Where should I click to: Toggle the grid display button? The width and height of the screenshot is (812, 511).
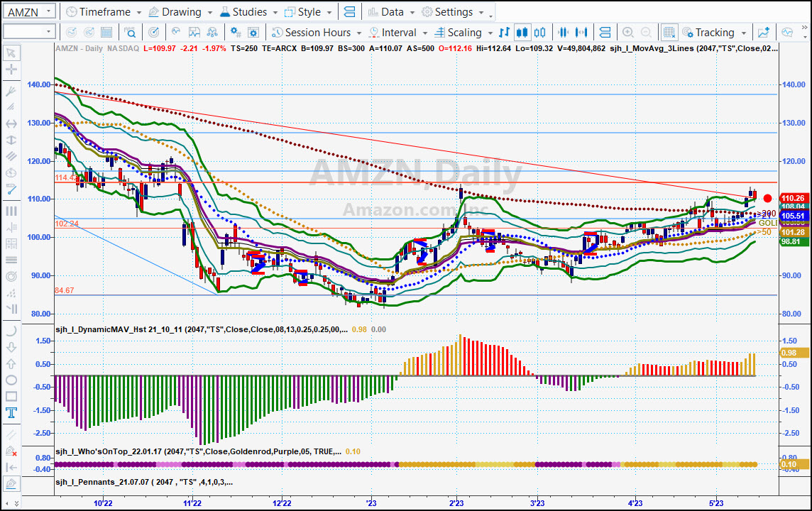(669, 33)
